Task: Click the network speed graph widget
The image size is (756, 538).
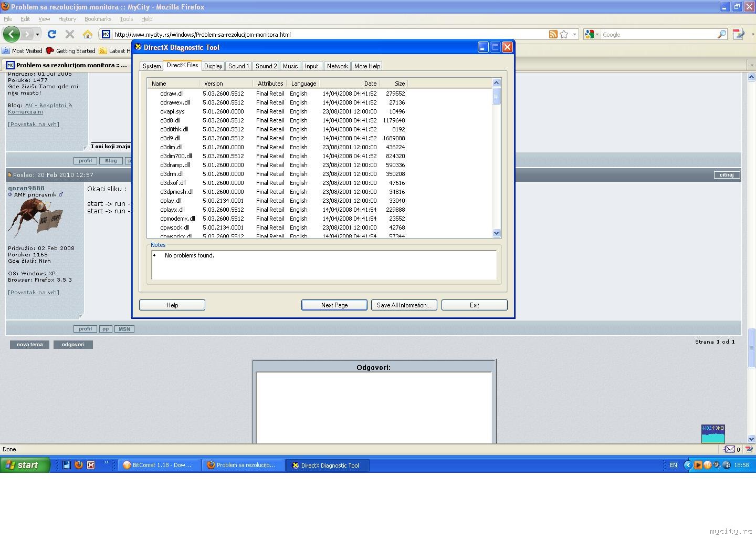Action: tap(713, 433)
